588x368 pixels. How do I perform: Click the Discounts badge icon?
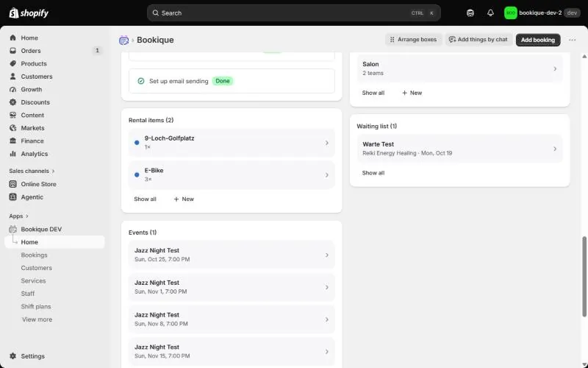click(13, 102)
